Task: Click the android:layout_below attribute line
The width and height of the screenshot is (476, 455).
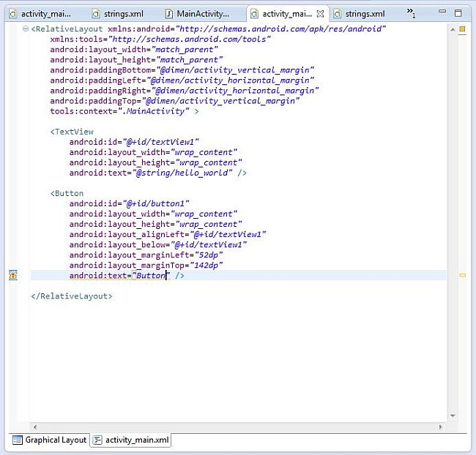Action: click(x=158, y=245)
